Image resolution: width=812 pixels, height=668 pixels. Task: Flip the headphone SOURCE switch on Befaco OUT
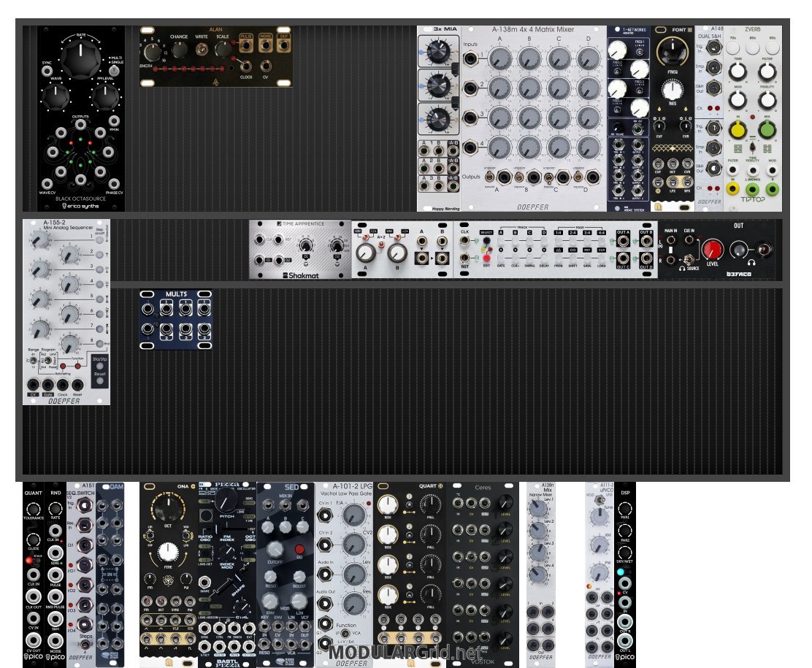(x=689, y=259)
